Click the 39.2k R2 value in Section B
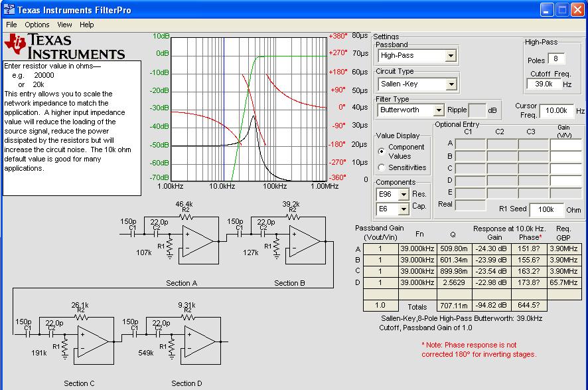This screenshot has width=588, height=390. 291,204
